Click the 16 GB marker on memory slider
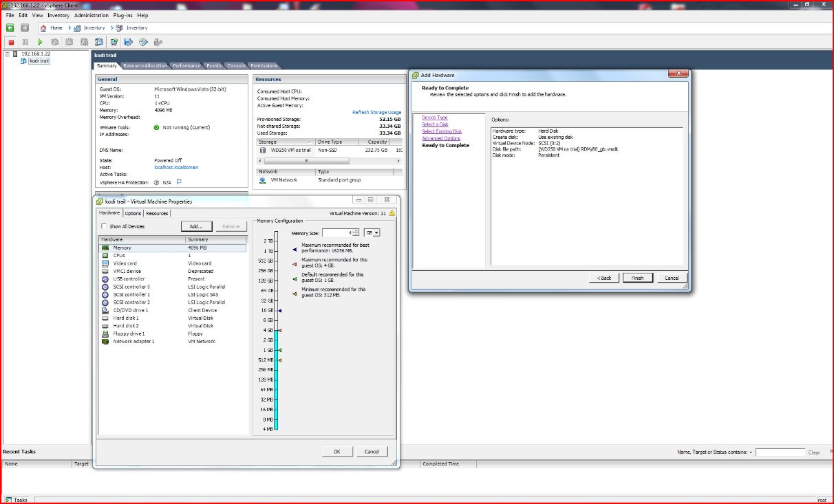The height and width of the screenshot is (504, 834). 268,311
